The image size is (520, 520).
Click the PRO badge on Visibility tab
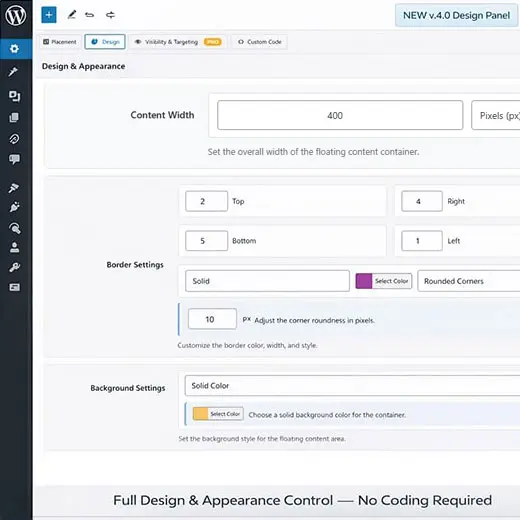click(213, 42)
